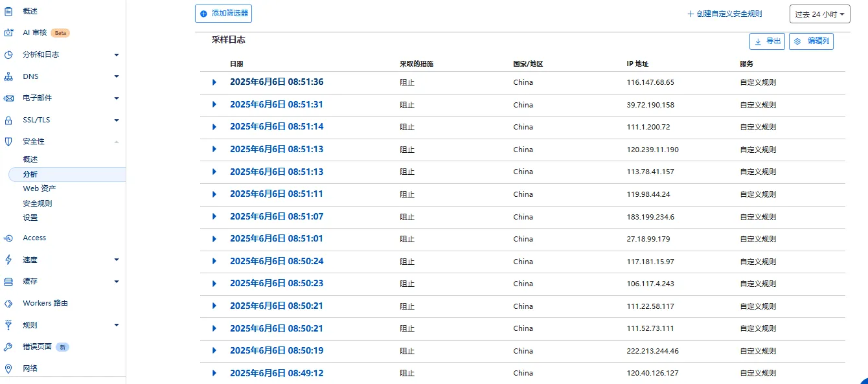Viewport: 868px width, 384px height.
Task: Expand the 分析和日志 sidebar menu
Action: pos(117,55)
